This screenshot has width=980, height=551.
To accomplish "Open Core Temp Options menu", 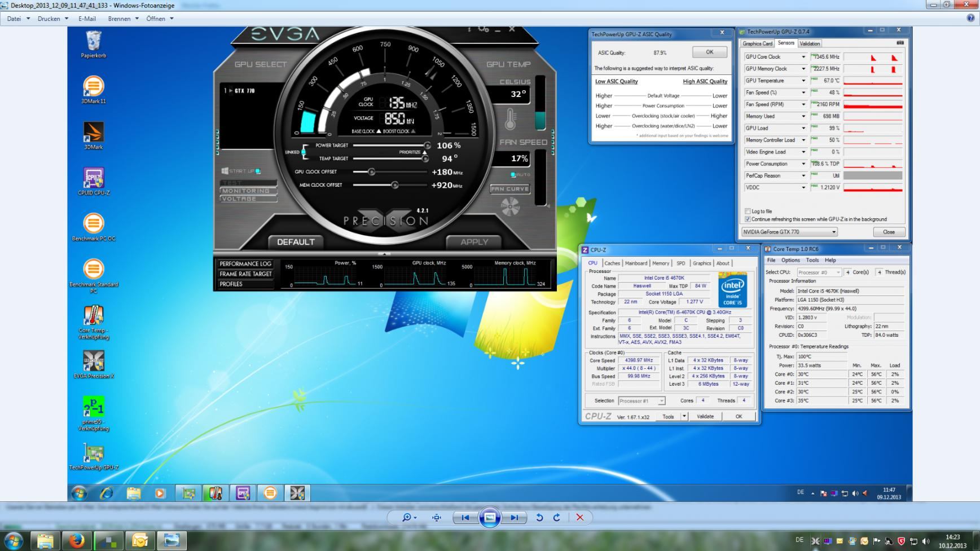I will tap(790, 260).
